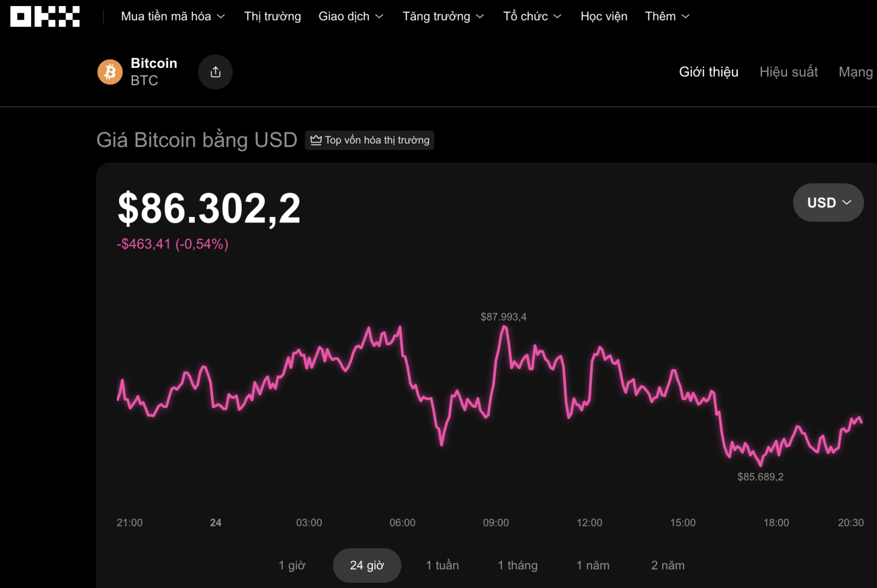The image size is (877, 588).
Task: Click the crown icon in market cap badge
Action: click(316, 140)
